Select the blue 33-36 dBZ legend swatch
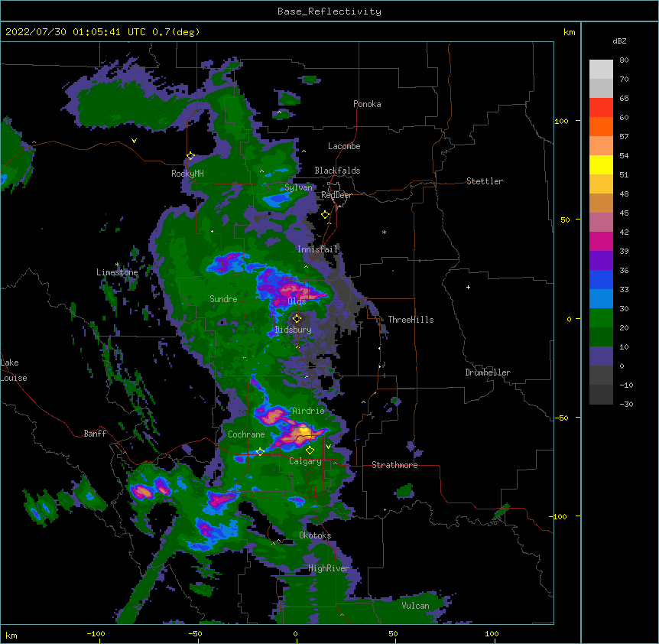 (x=601, y=279)
